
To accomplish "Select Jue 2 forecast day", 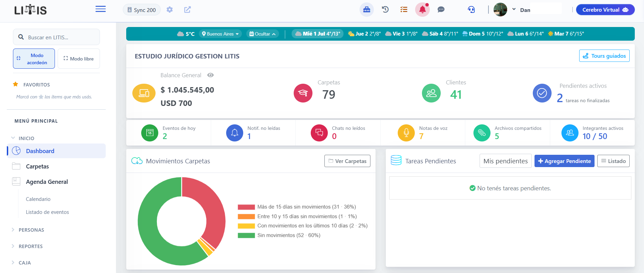I will [x=364, y=34].
